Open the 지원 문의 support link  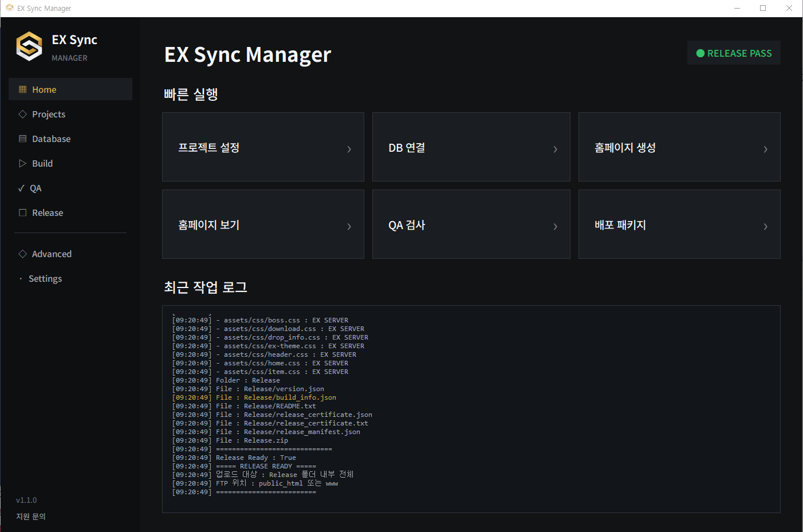point(31,516)
